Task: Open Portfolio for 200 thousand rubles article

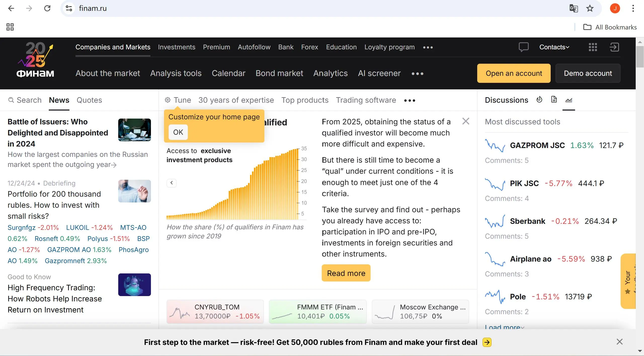Action: 54,205
